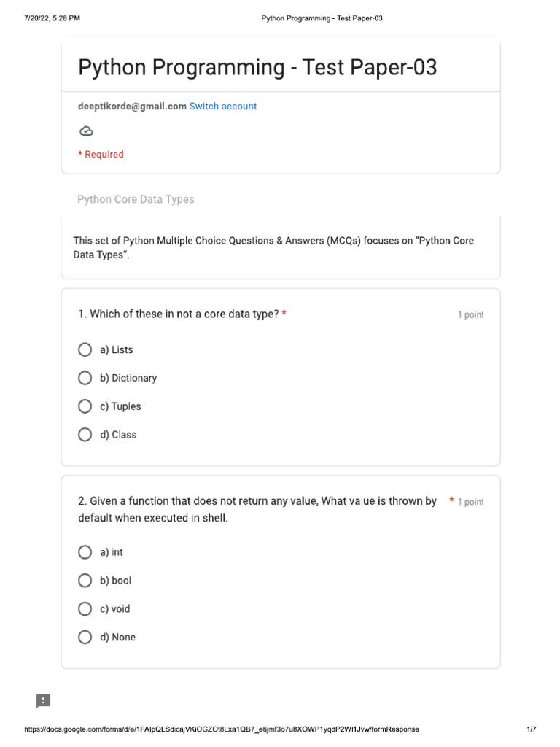This screenshot has width=560, height=747.
Task: Select the d) None radio button
Action: tap(85, 637)
